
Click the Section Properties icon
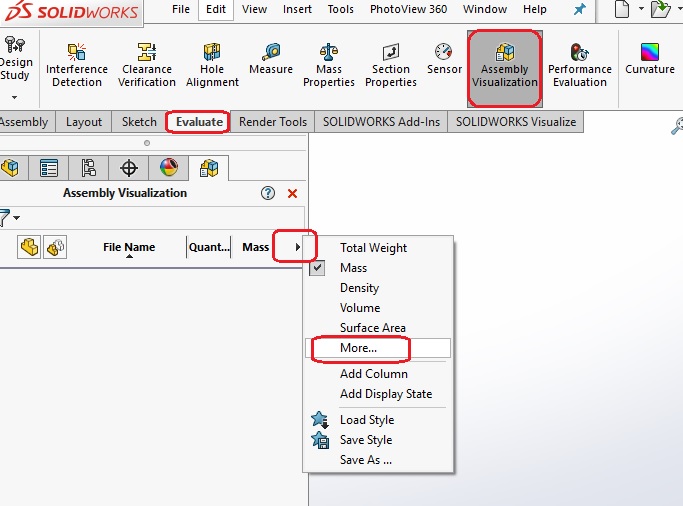390,64
